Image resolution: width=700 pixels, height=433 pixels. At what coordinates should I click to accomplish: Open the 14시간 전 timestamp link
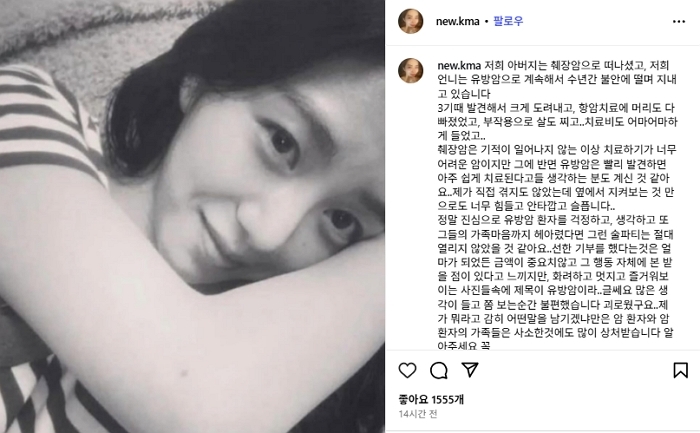pos(418,414)
